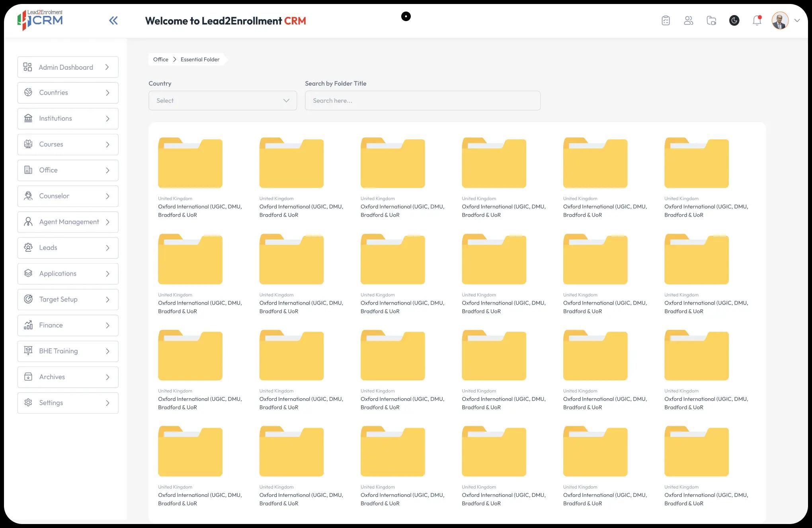Open the Leads section icon
Screen dimensions: 812x528
coord(27,247)
